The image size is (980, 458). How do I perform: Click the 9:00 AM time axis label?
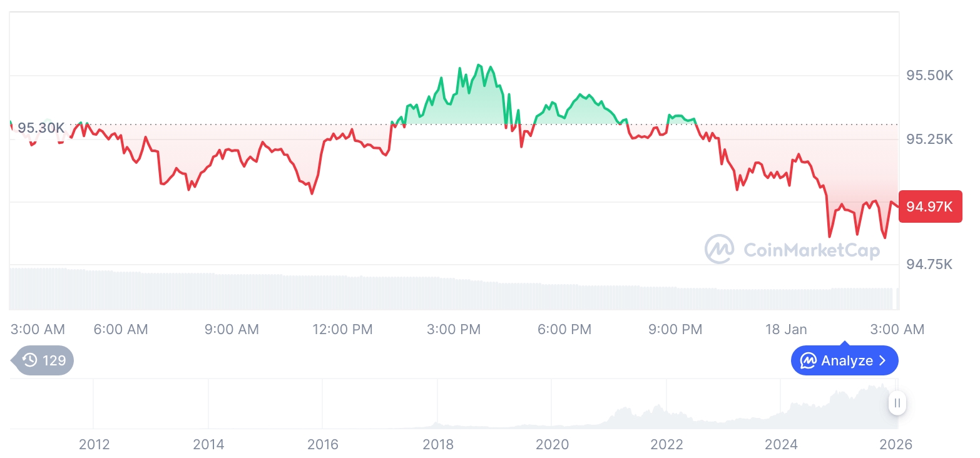(232, 329)
